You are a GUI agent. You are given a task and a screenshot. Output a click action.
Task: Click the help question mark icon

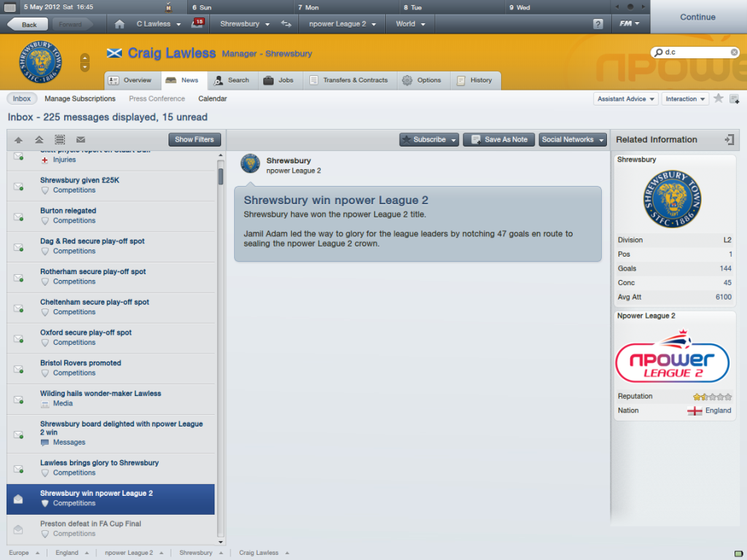coord(598,24)
